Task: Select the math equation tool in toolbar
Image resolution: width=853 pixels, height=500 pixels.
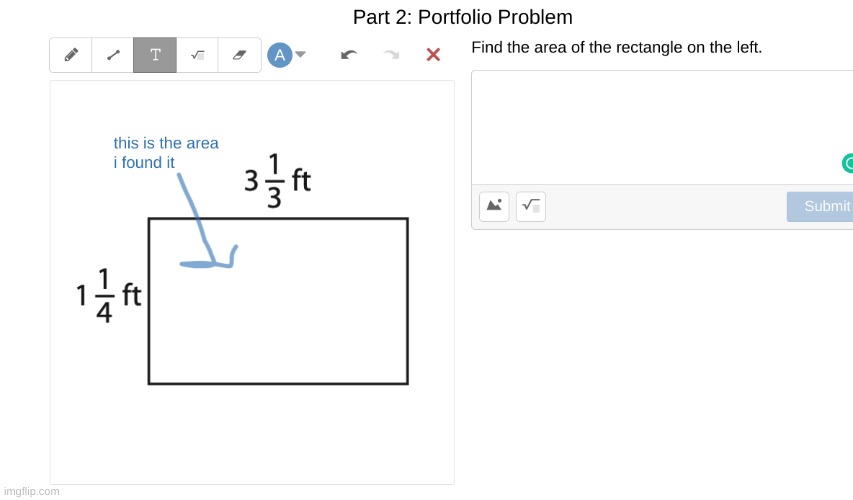Action: [x=197, y=55]
